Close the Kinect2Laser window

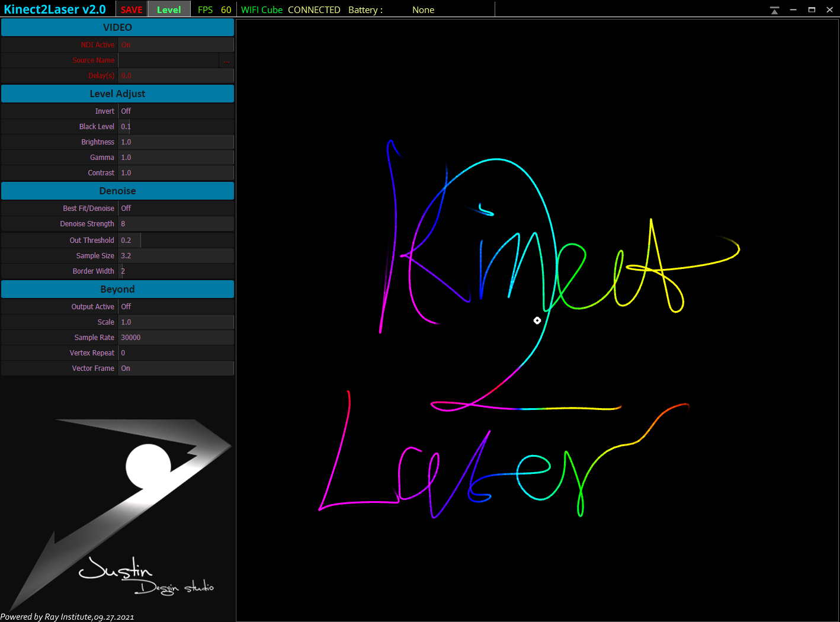(830, 10)
